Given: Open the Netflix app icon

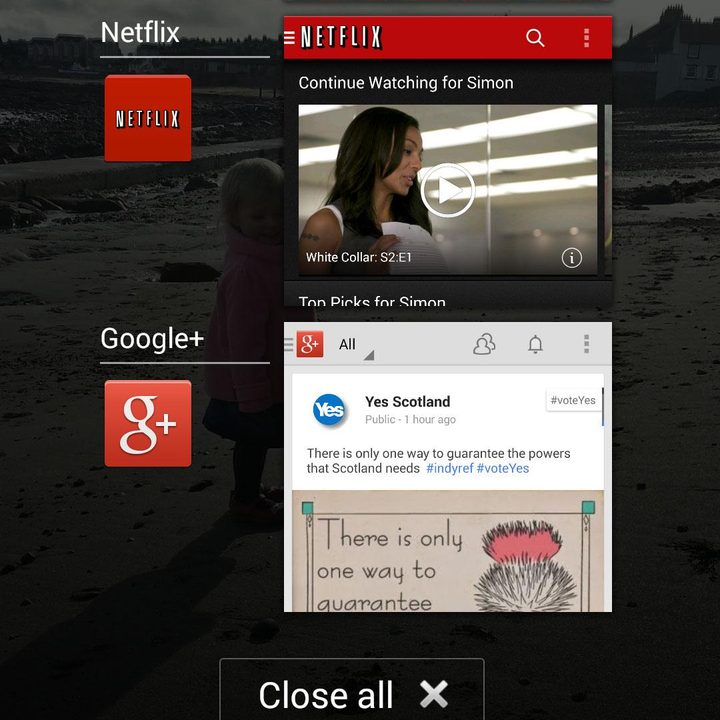Looking at the screenshot, I should click(x=148, y=118).
